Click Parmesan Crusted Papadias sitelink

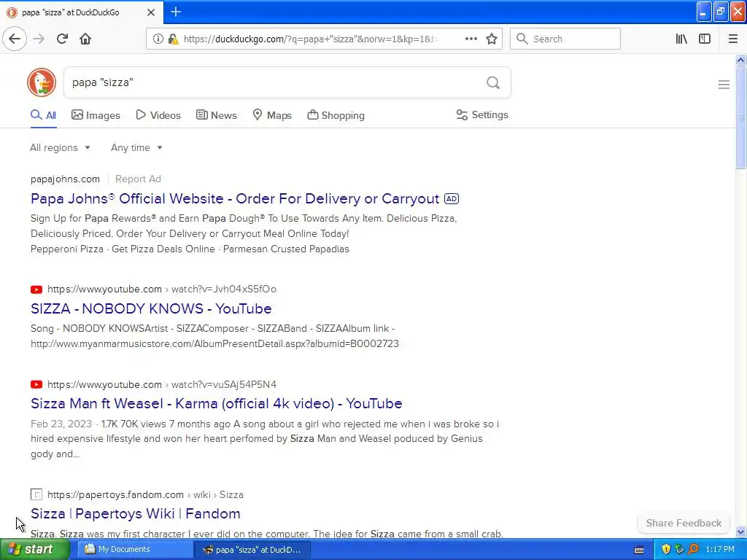coord(286,249)
